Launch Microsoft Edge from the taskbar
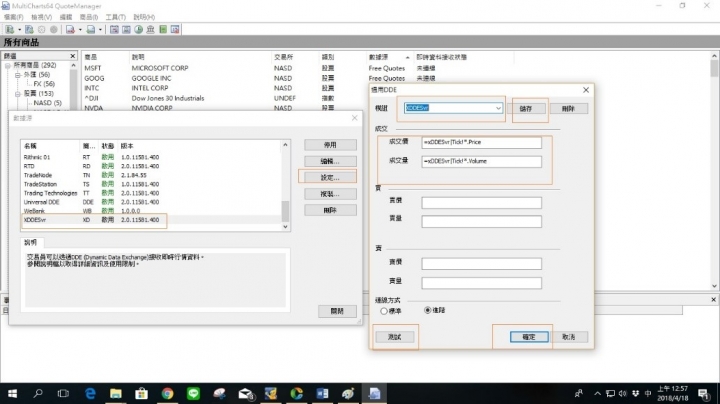This screenshot has height=404, width=720. coord(90,393)
